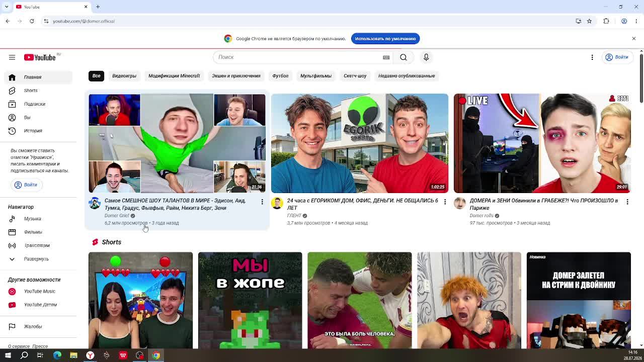Open ДОМЕР ЗАЛЕТЕЛ НА СТРИМ Short

579,300
